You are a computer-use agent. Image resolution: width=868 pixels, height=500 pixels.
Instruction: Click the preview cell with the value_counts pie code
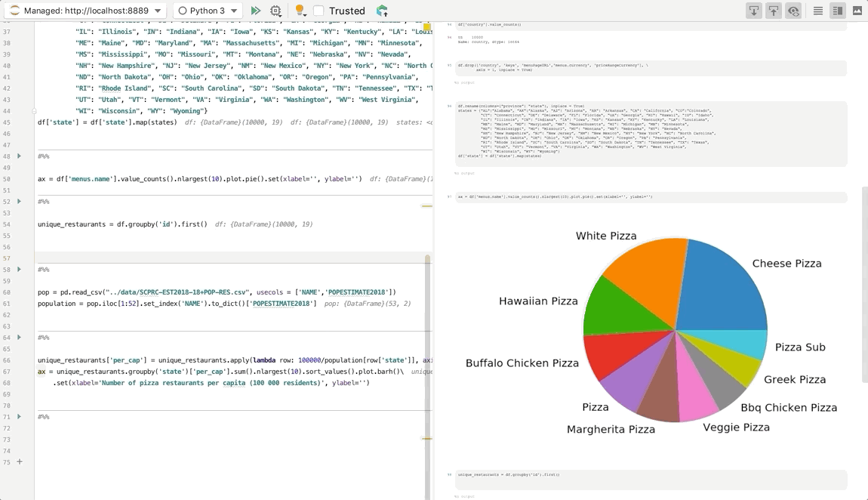click(651, 196)
